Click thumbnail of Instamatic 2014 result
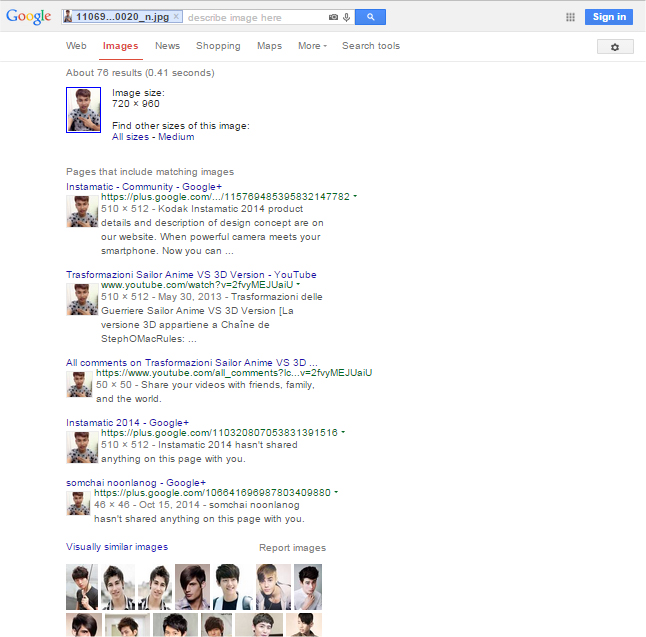Image resolution: width=646 pixels, height=637 pixels. pyautogui.click(x=82, y=447)
